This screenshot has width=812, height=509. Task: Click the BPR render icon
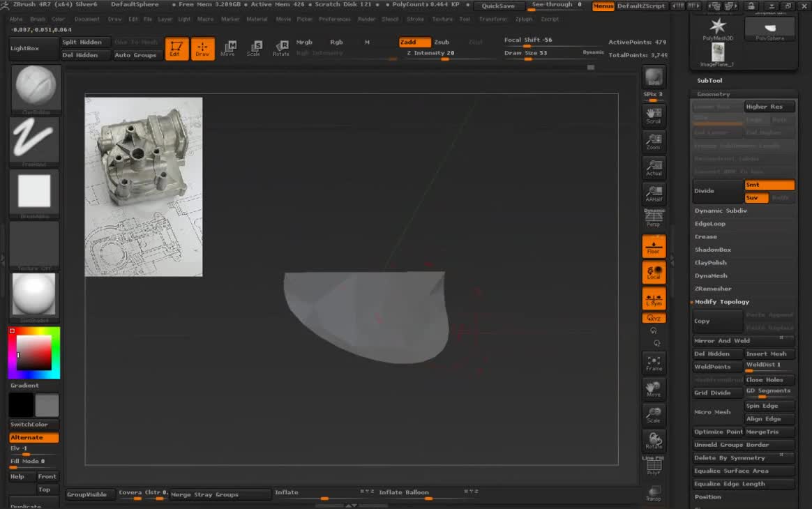(654, 77)
